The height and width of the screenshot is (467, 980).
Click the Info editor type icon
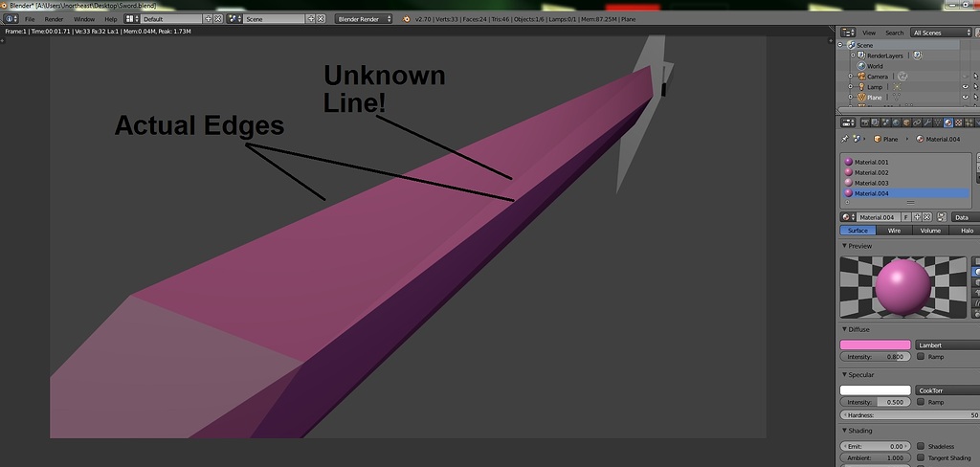coord(11,19)
